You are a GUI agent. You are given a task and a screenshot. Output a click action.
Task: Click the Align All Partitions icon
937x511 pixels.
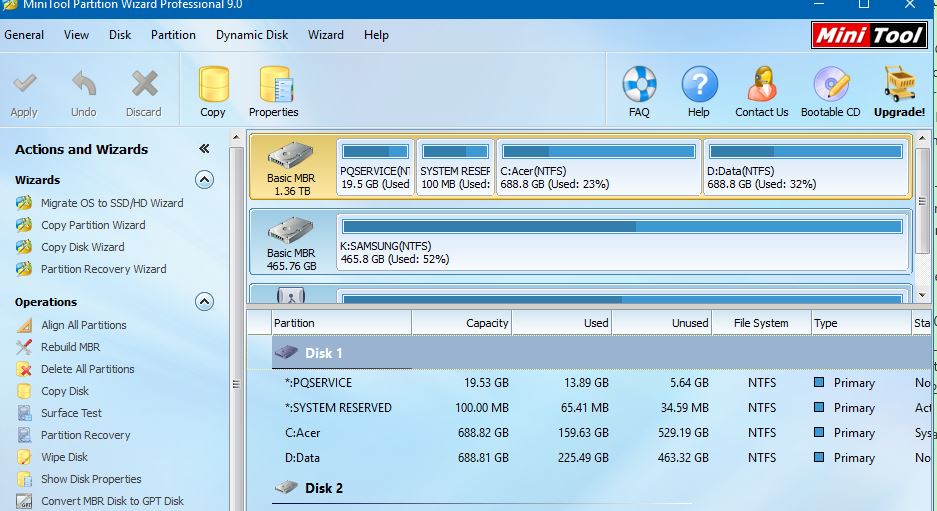click(x=24, y=325)
